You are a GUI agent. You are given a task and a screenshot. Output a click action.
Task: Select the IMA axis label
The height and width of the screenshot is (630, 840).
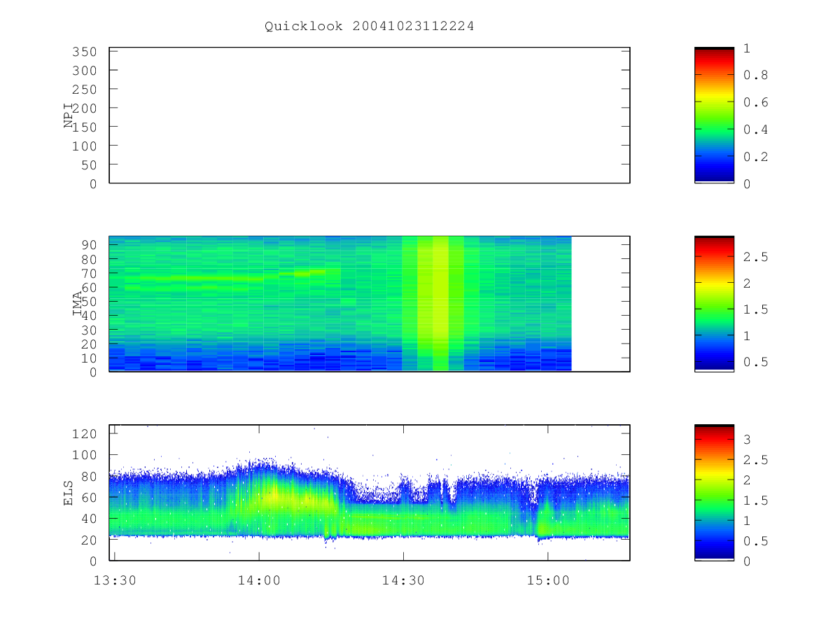[78, 304]
